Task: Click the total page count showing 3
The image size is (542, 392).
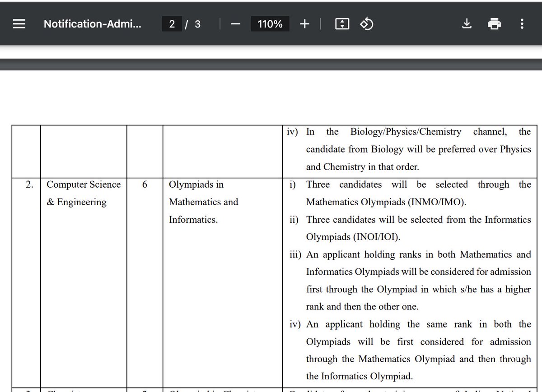Action: point(197,24)
